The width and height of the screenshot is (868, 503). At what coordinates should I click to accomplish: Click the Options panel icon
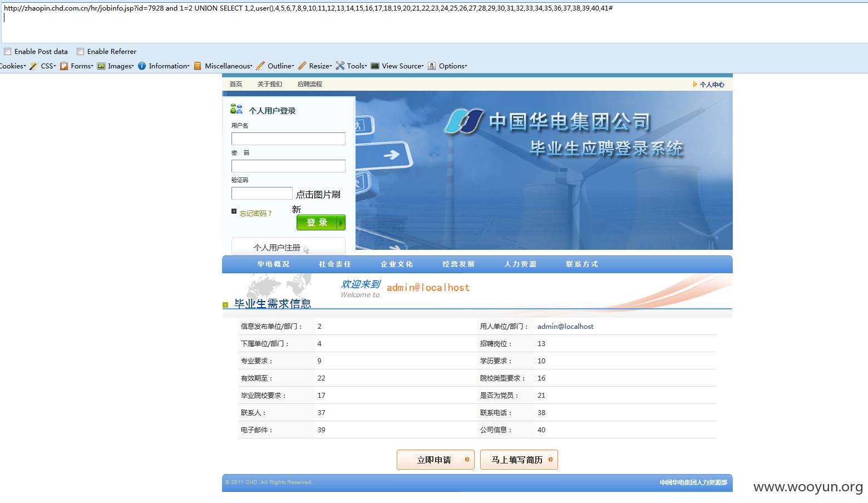pyautogui.click(x=432, y=66)
